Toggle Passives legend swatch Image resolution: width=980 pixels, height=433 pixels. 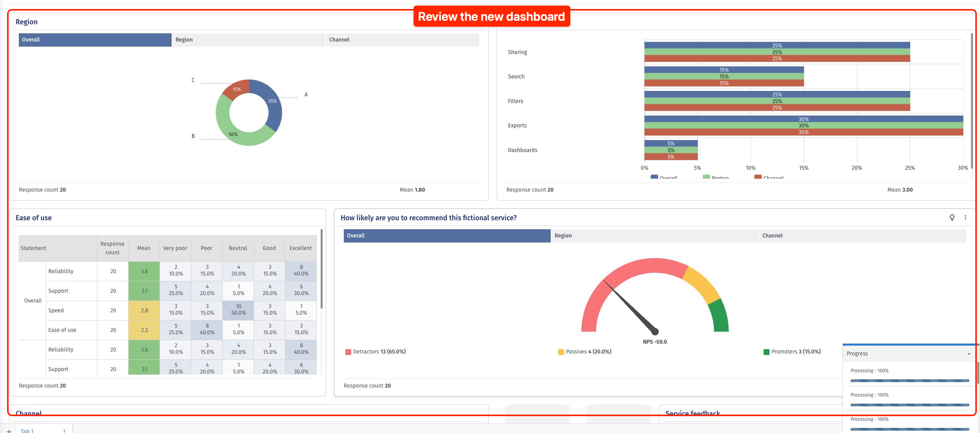[561, 352]
